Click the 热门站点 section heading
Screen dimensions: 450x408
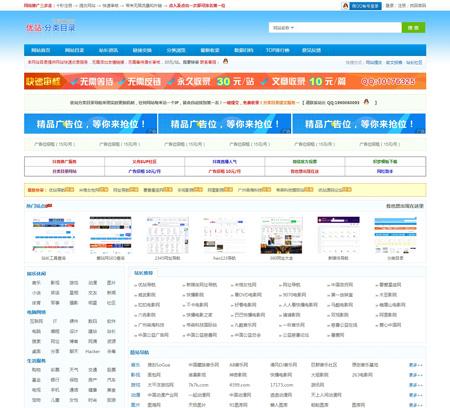(36, 206)
